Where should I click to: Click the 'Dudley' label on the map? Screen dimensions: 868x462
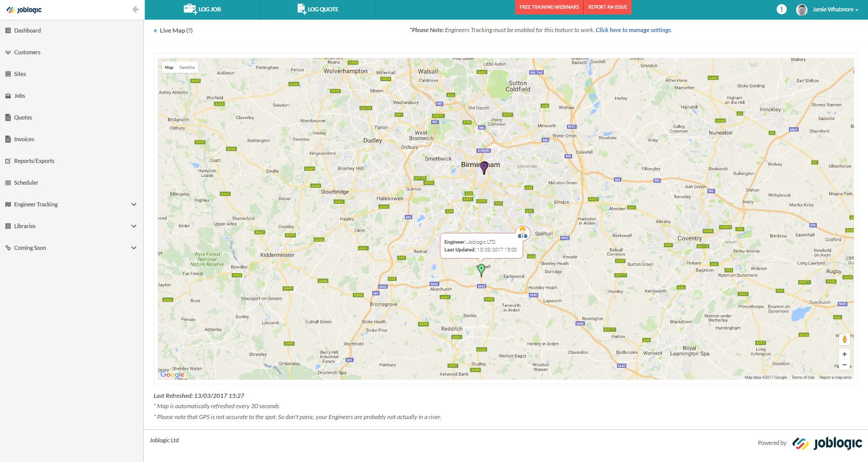pyautogui.click(x=372, y=141)
